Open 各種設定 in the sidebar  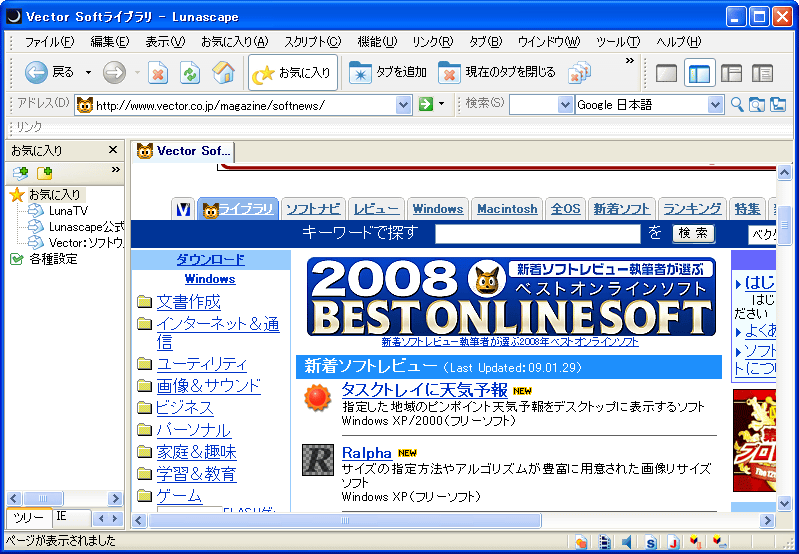tap(53, 259)
